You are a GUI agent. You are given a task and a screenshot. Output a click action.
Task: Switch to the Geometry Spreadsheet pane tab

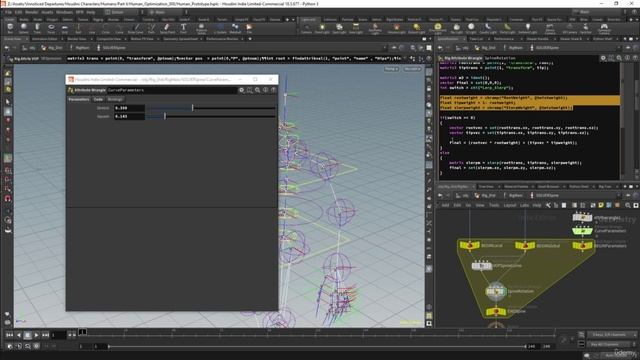tap(180, 39)
